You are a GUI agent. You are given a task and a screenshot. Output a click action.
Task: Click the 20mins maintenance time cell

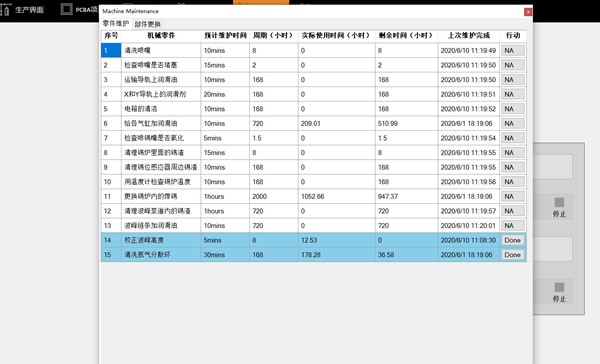tap(225, 94)
